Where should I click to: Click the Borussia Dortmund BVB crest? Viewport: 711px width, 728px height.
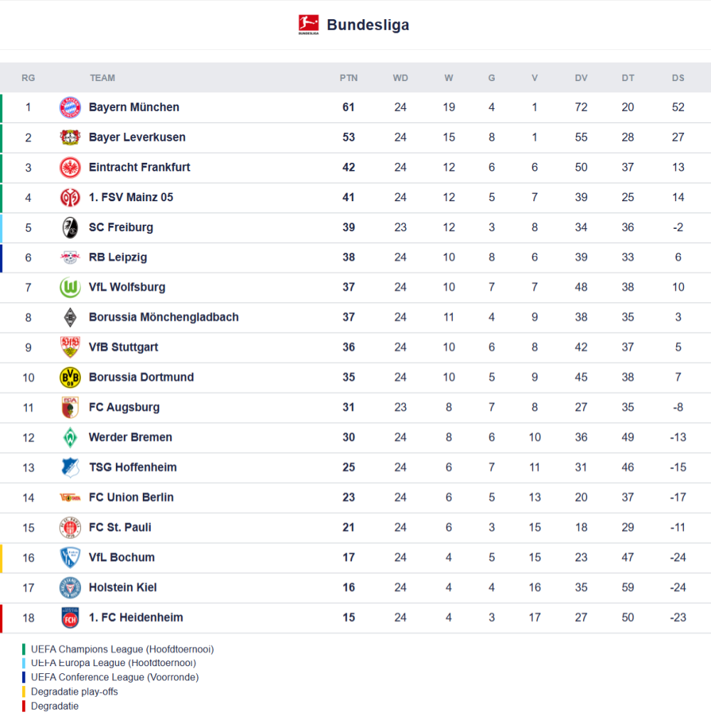tap(70, 378)
